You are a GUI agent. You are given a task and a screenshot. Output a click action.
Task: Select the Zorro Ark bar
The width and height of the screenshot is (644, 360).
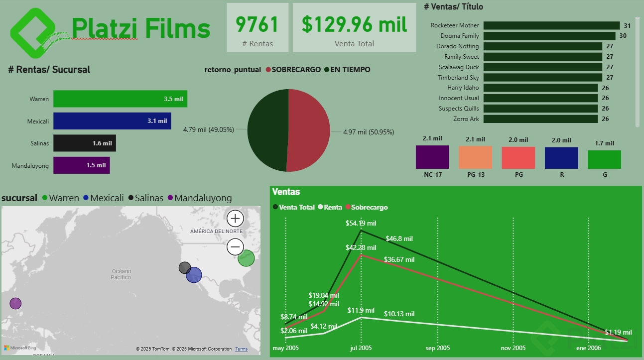click(540, 119)
